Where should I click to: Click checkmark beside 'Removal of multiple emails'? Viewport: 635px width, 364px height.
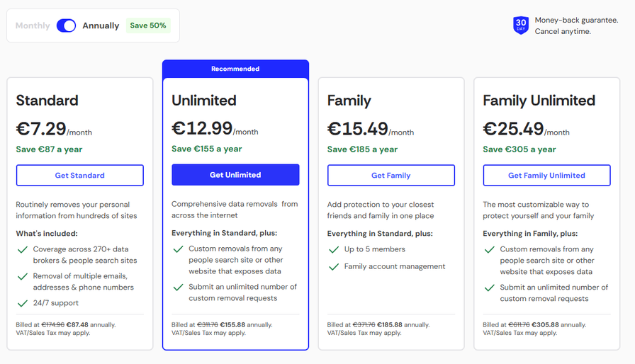pos(23,276)
